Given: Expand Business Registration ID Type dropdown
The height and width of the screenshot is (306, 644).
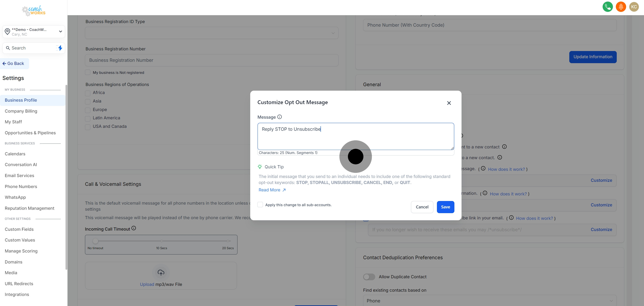Looking at the screenshot, I should [212, 33].
